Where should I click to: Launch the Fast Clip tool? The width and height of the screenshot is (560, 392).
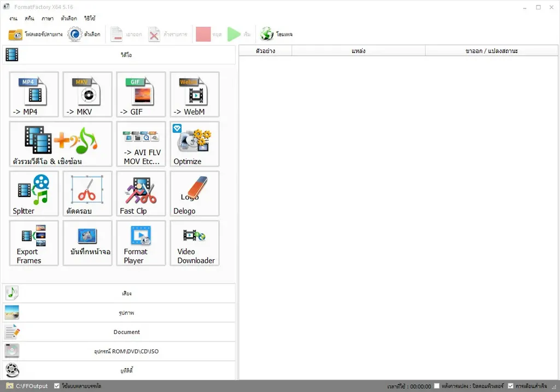[x=141, y=194]
